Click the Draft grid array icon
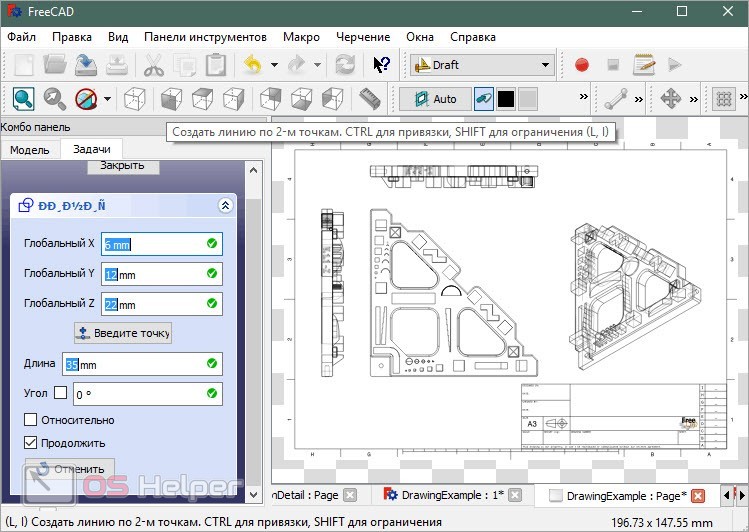The image size is (749, 532). coord(724,99)
